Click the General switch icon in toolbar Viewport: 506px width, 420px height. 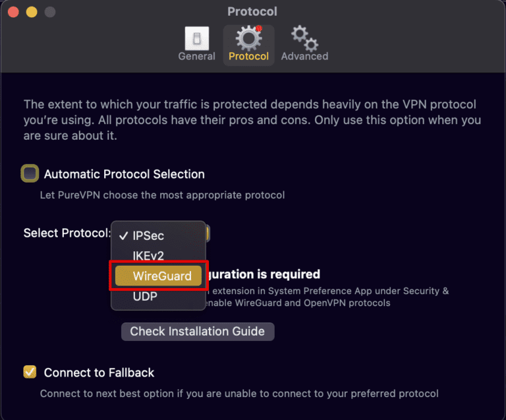[x=196, y=38]
